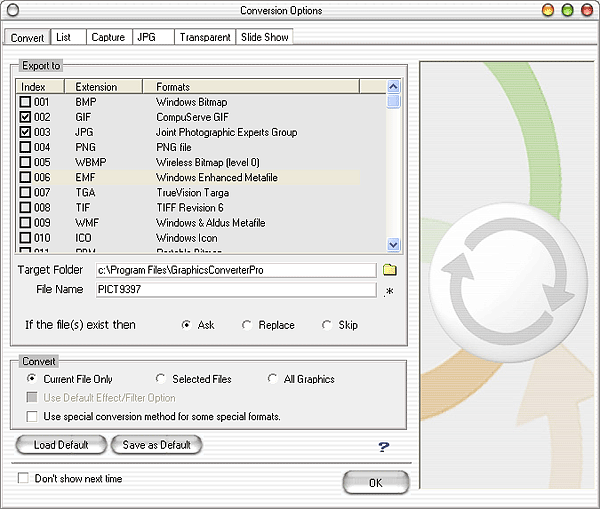The image size is (600, 509).
Task: Close dialog with red button
Action: click(x=587, y=10)
